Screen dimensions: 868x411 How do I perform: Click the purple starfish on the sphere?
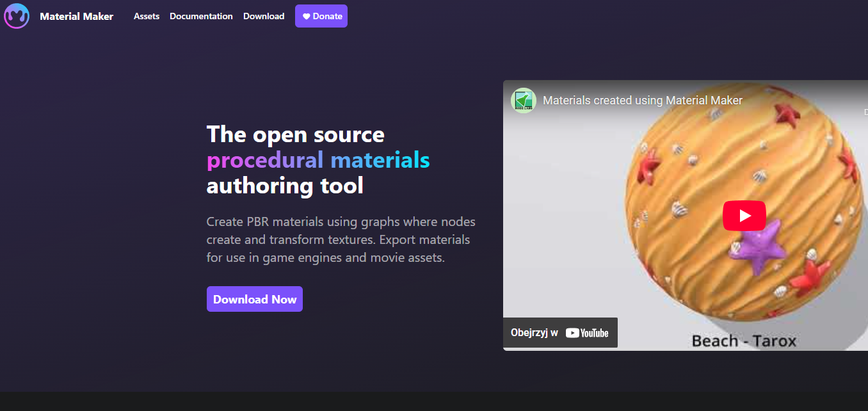click(758, 248)
